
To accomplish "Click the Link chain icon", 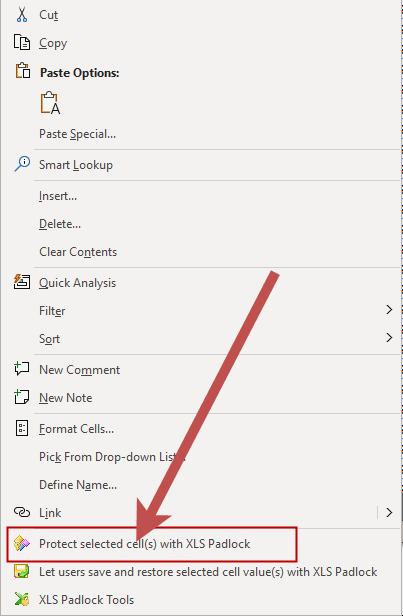I will pos(22,512).
